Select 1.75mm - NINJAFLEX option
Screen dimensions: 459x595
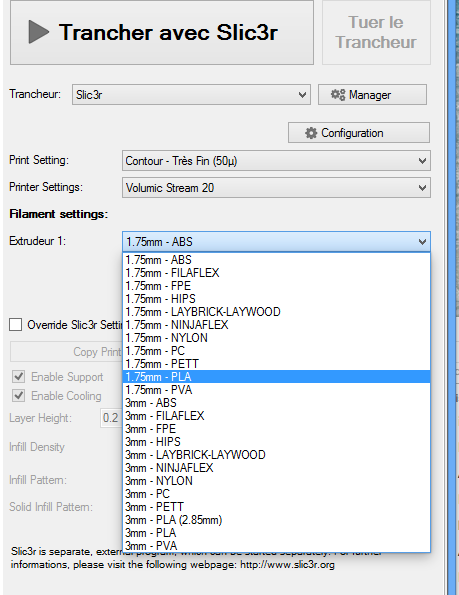click(276, 325)
